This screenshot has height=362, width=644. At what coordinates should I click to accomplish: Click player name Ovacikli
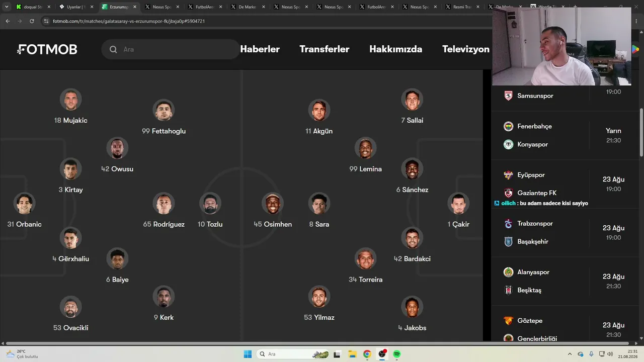[76, 328]
